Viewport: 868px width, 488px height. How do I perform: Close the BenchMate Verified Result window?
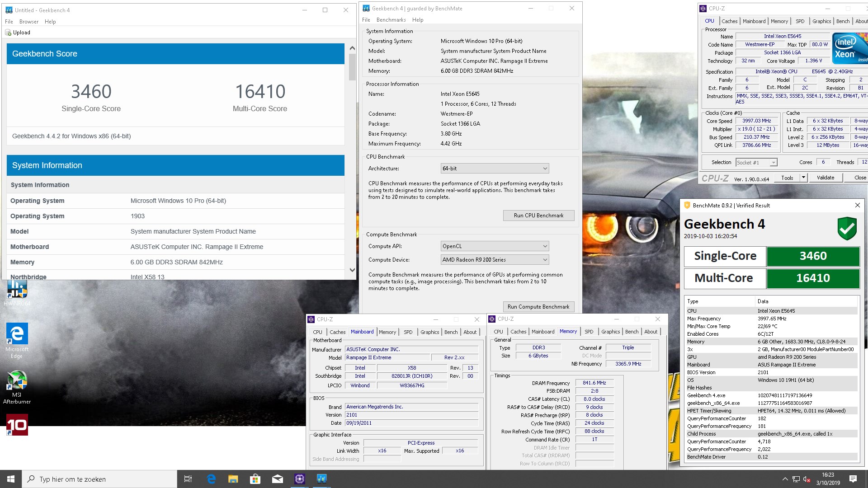(857, 205)
